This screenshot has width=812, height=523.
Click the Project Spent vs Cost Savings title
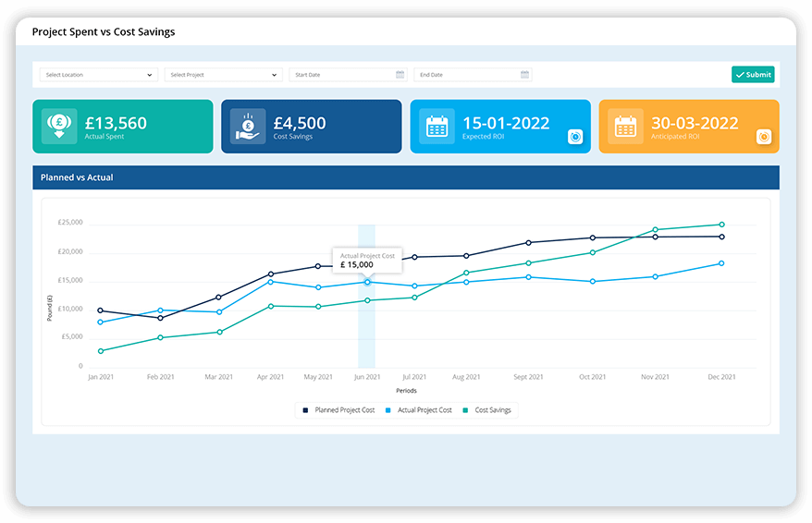[104, 32]
